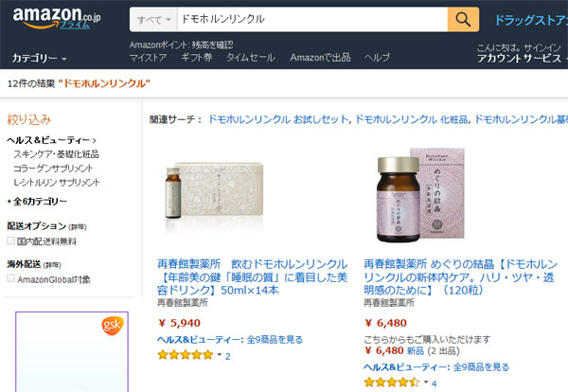Click 全9商品を見る under the ¥5,940 product

275,340
